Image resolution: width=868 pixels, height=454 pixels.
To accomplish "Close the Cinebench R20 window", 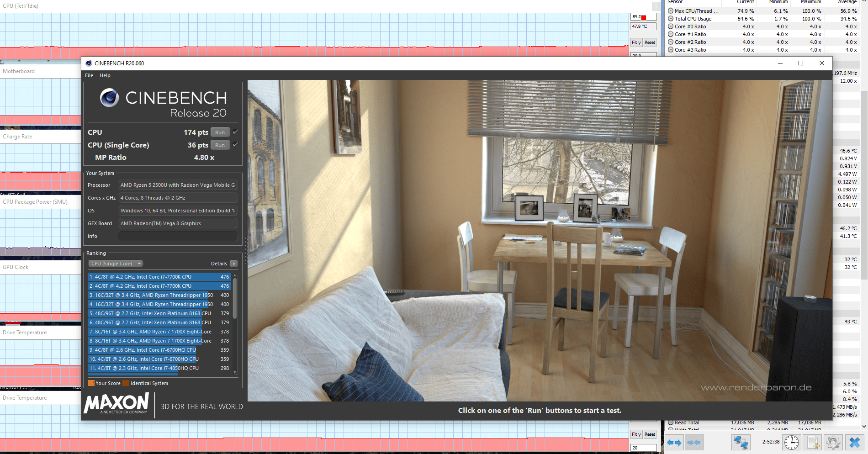I will [822, 63].
